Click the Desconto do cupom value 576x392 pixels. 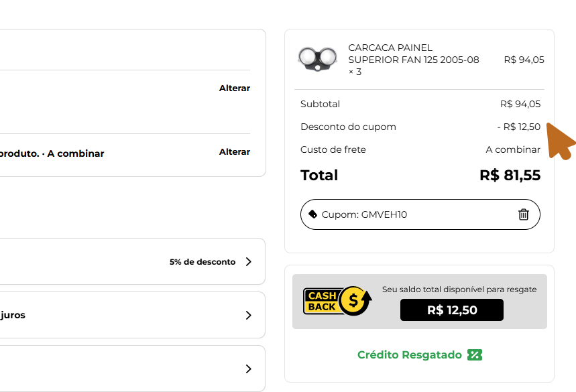point(519,127)
